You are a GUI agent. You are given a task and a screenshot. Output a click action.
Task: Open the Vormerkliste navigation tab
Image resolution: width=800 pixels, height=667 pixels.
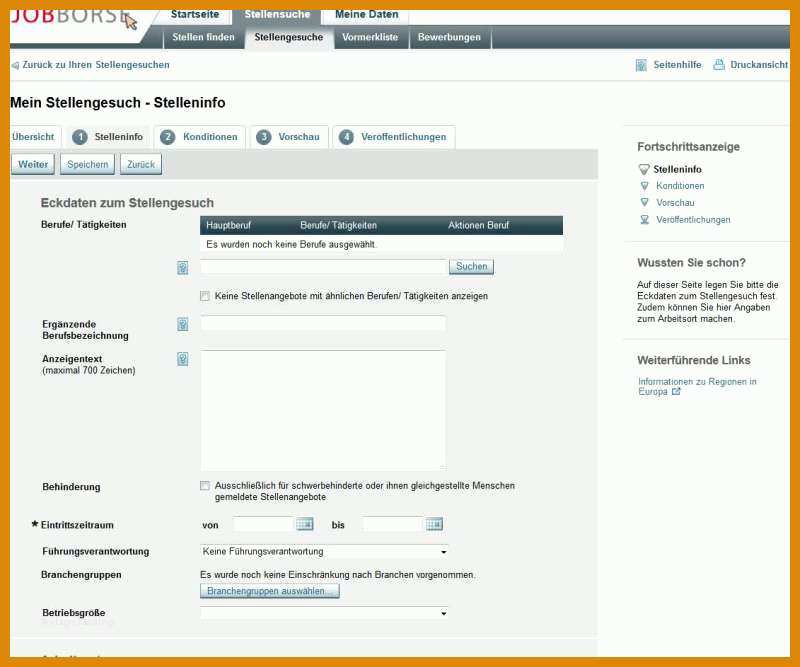pyautogui.click(x=370, y=37)
